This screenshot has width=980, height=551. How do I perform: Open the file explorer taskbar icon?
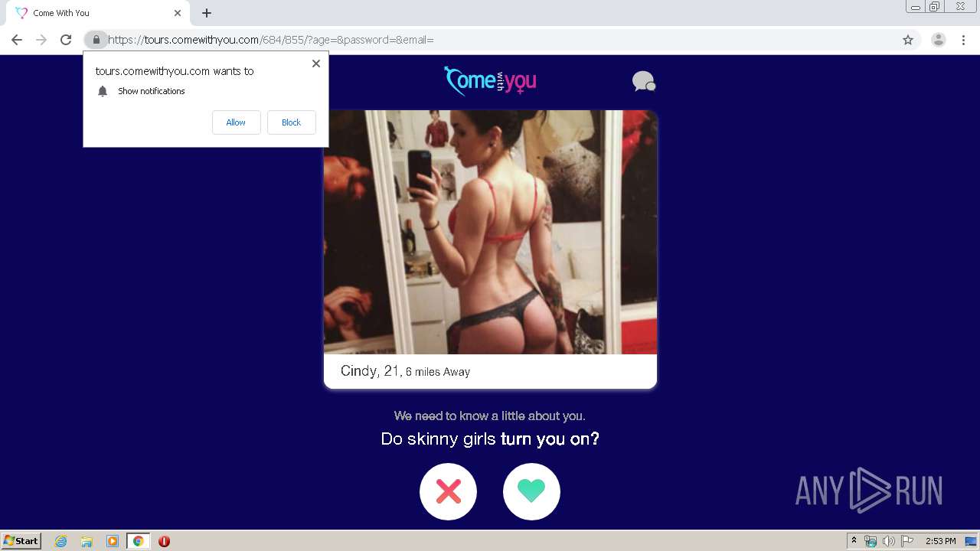87,541
